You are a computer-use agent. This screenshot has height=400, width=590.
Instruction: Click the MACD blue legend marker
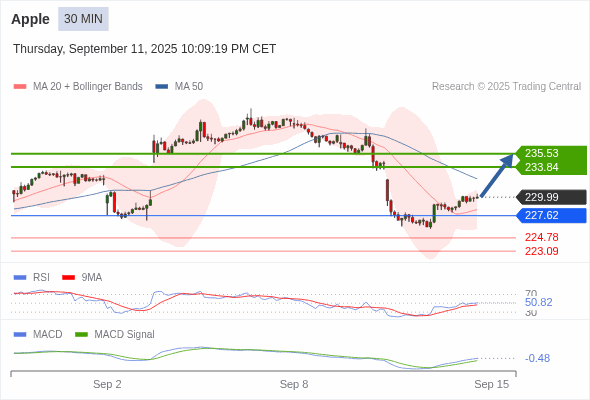point(20,334)
